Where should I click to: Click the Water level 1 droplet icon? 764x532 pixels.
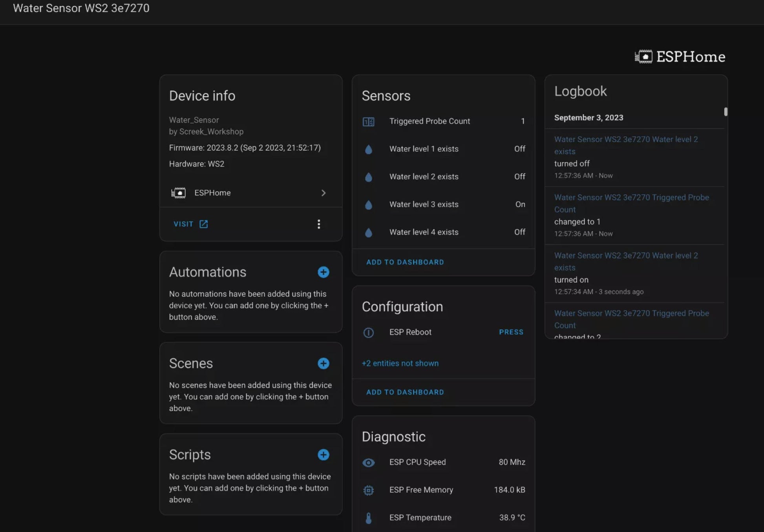(x=368, y=149)
